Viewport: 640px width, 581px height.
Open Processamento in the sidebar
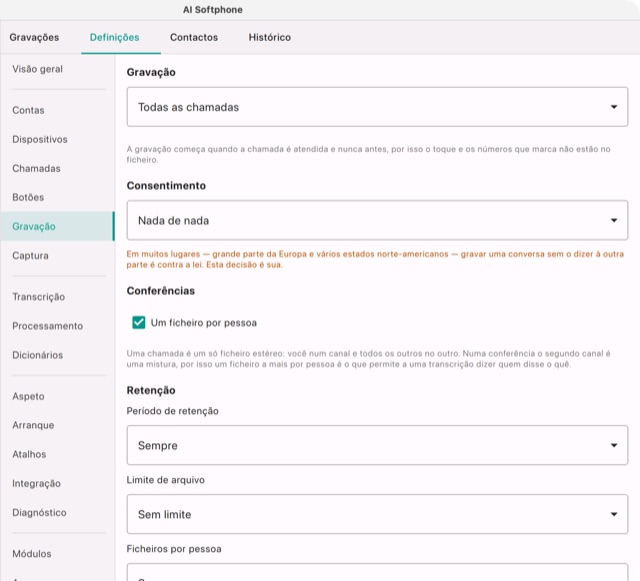[x=58, y=326]
